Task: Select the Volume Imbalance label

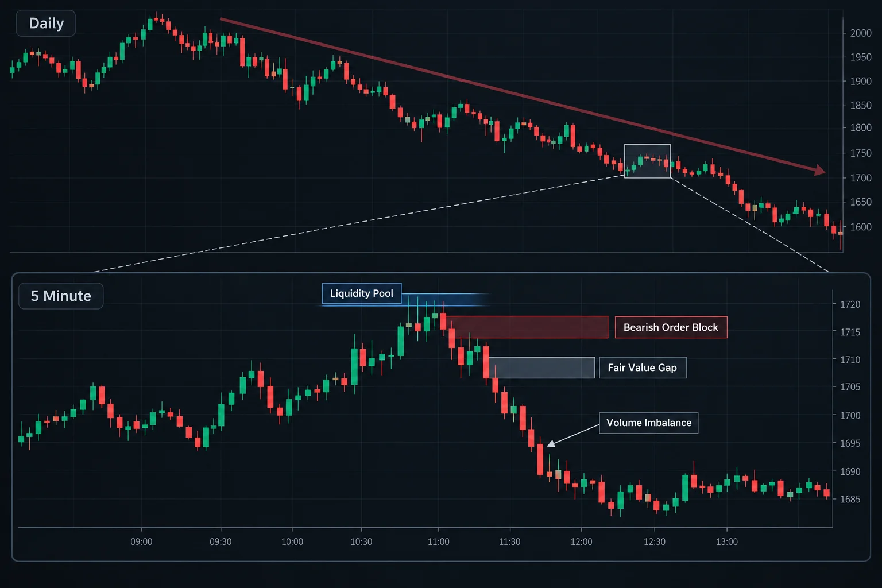Action: pyautogui.click(x=649, y=423)
